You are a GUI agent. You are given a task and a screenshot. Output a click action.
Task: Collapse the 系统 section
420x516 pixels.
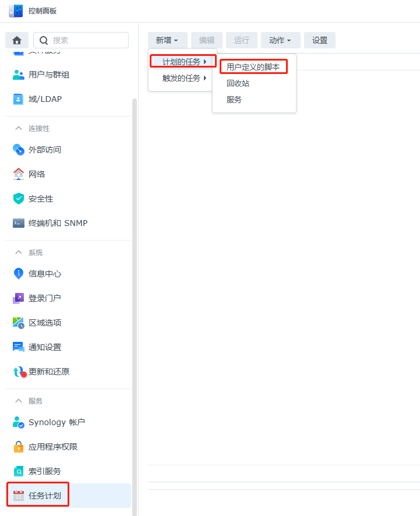coord(19,252)
